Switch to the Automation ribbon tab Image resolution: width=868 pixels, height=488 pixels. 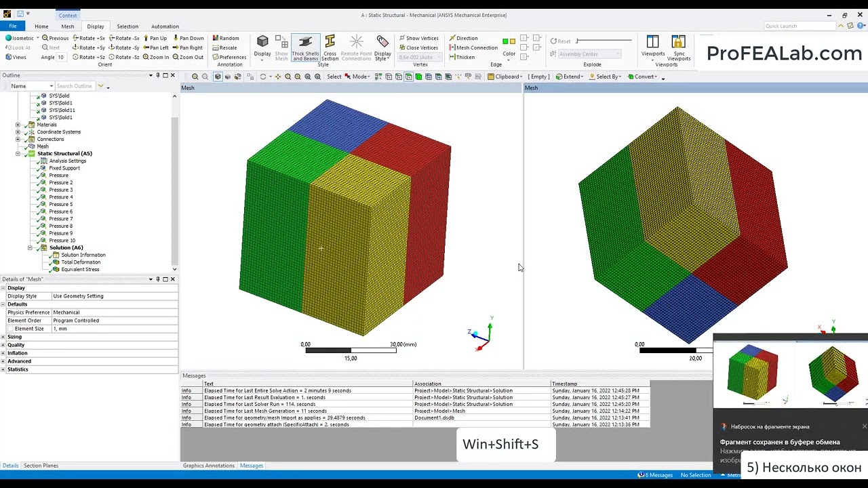pos(165,26)
